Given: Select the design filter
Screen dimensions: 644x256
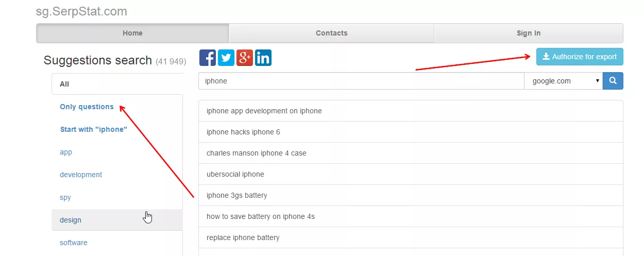Looking at the screenshot, I should [117, 220].
